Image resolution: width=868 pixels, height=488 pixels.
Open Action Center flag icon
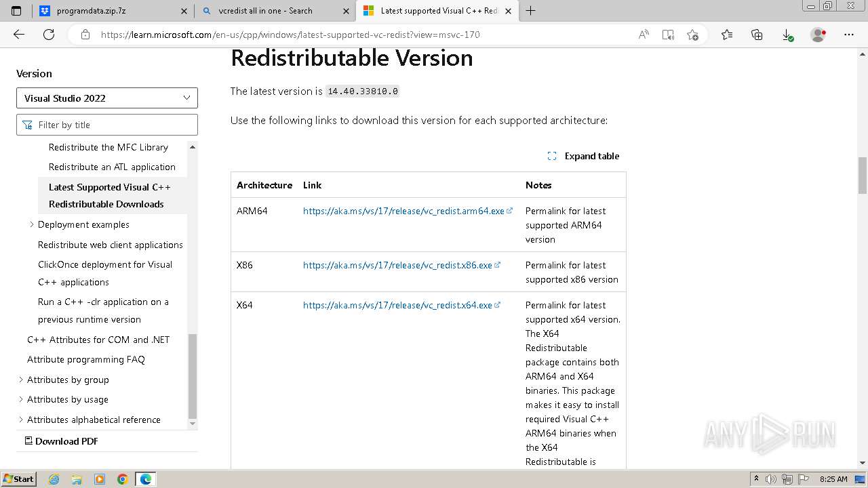pyautogui.click(x=802, y=479)
